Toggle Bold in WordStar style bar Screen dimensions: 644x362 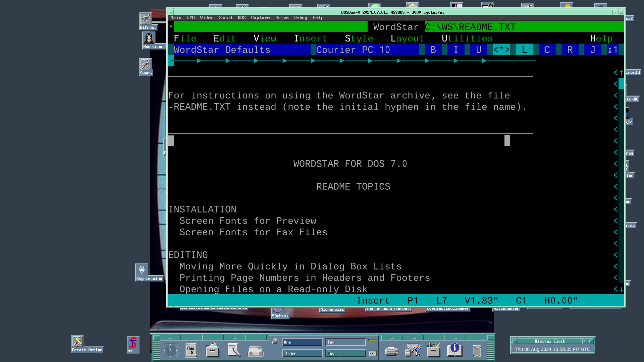[x=433, y=50]
